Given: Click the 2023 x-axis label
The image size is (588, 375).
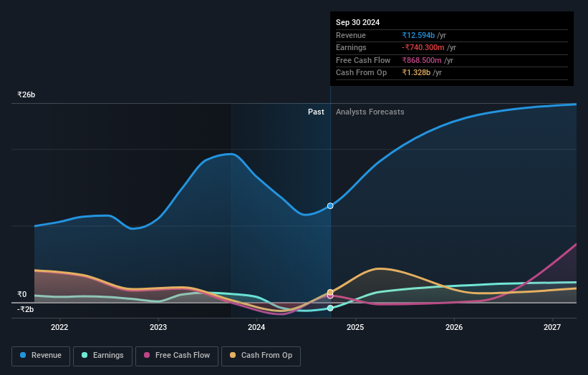Looking at the screenshot, I should pyautogui.click(x=158, y=327).
